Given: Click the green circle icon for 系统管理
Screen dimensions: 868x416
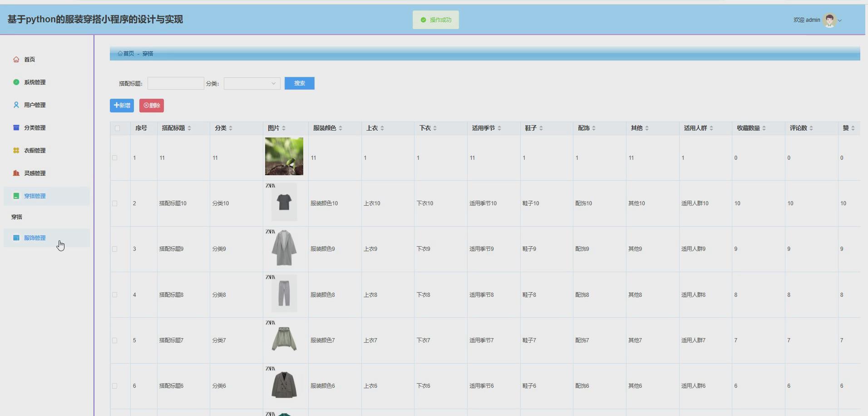Looking at the screenshot, I should pos(16,82).
